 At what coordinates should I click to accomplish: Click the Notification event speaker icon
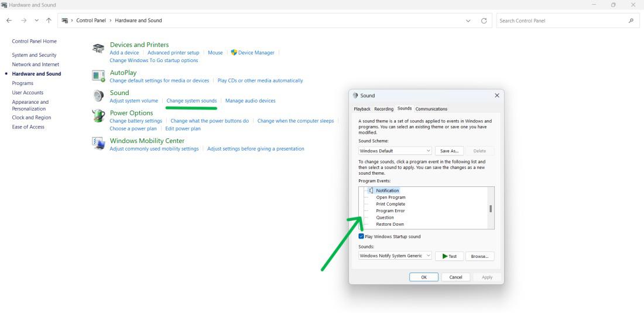click(371, 190)
